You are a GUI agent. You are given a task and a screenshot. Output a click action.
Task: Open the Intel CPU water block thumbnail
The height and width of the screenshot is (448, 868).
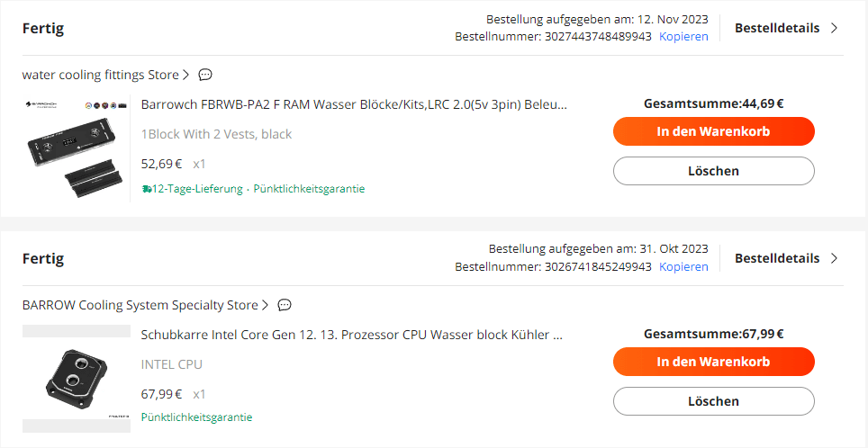tap(76, 378)
